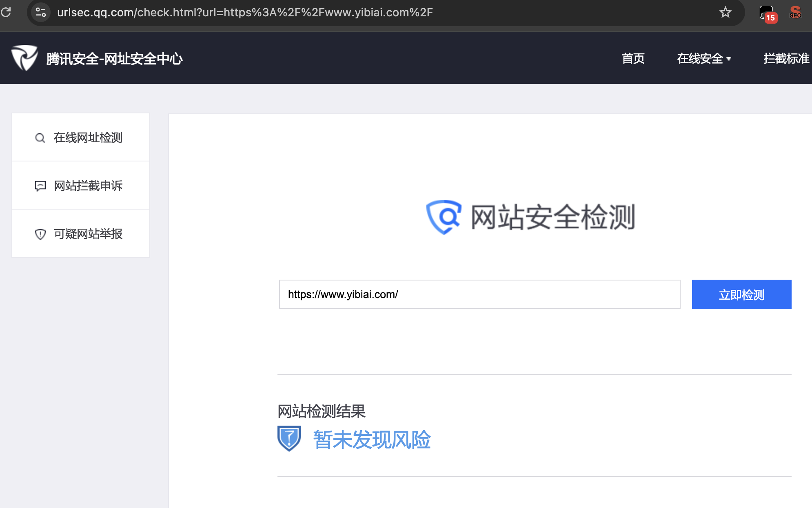Open site settings icon in address bar

(x=40, y=12)
